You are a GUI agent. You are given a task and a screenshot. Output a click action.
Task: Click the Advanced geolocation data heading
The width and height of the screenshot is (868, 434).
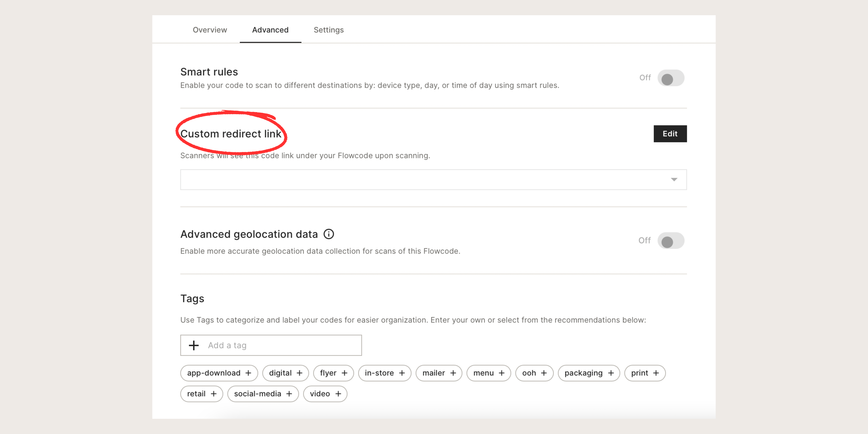tap(249, 234)
